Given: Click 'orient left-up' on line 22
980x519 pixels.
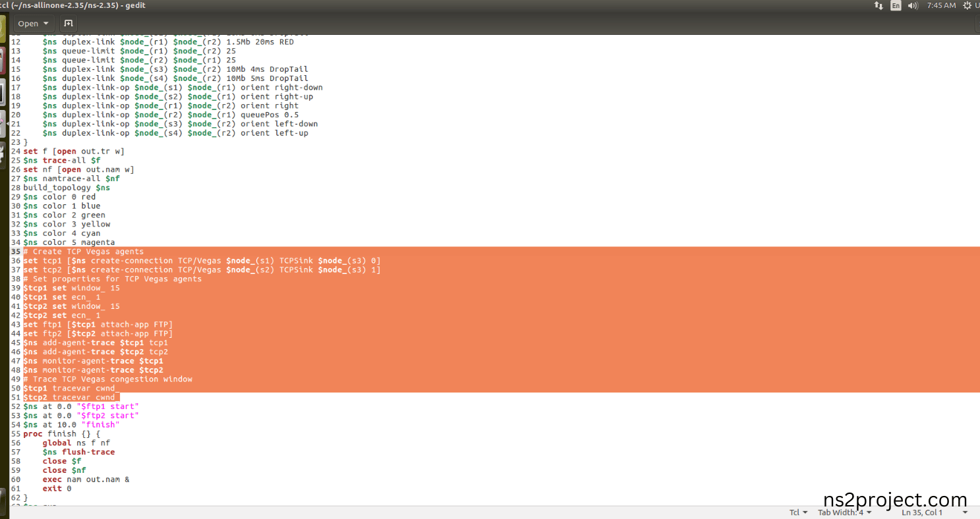Looking at the screenshot, I should click(274, 133).
